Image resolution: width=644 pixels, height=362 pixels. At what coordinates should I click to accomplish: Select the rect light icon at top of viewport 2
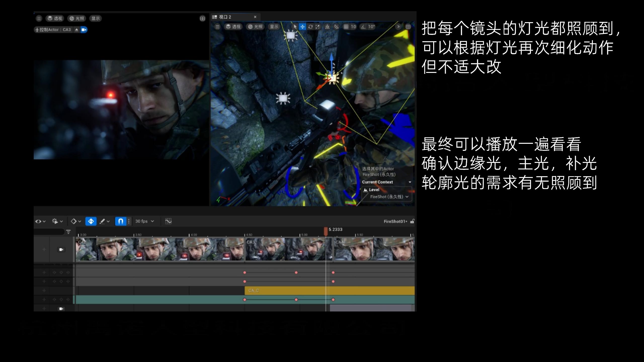coord(291,36)
